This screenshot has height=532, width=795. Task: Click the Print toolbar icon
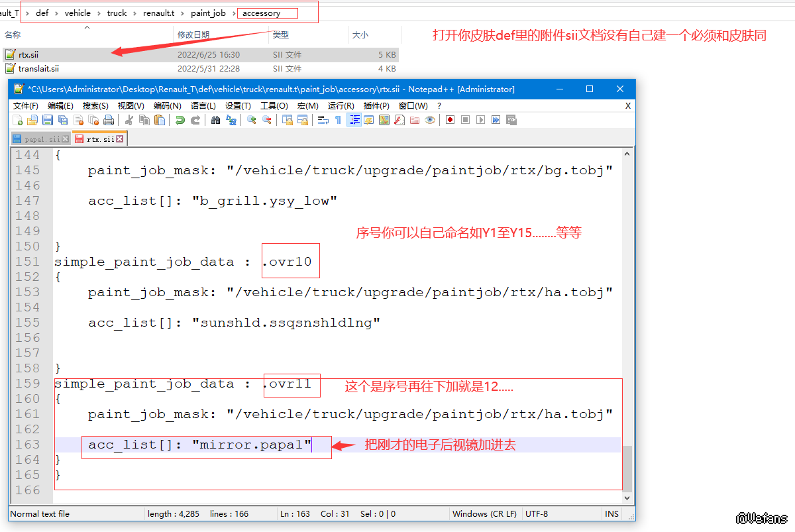tap(109, 120)
